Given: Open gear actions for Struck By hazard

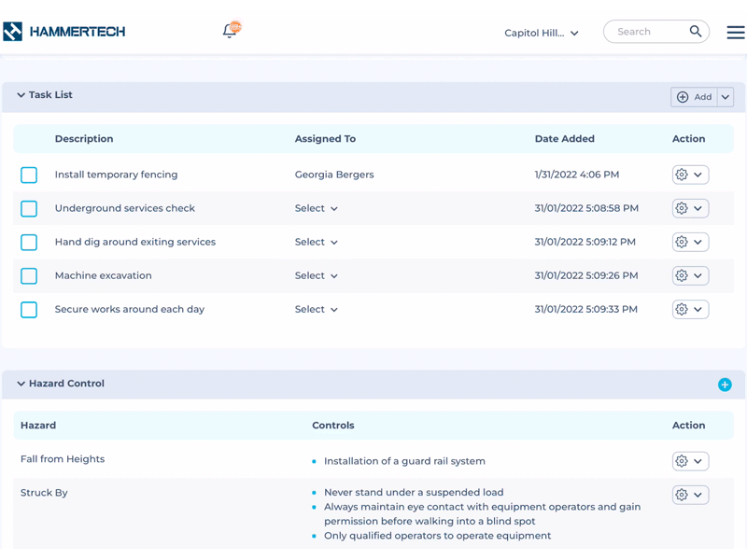Looking at the screenshot, I should tap(690, 495).
